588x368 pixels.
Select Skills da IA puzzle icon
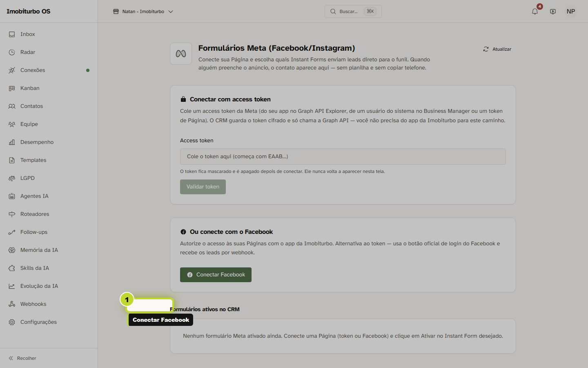(12, 268)
